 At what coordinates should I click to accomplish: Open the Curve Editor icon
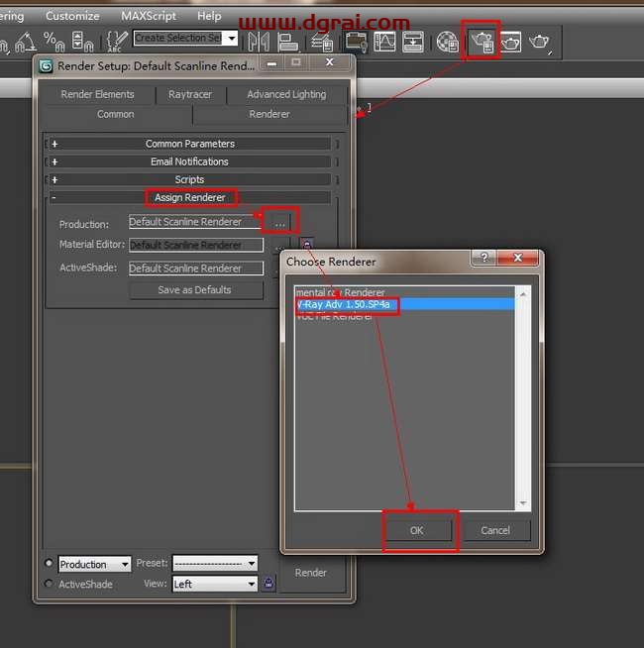coord(384,42)
